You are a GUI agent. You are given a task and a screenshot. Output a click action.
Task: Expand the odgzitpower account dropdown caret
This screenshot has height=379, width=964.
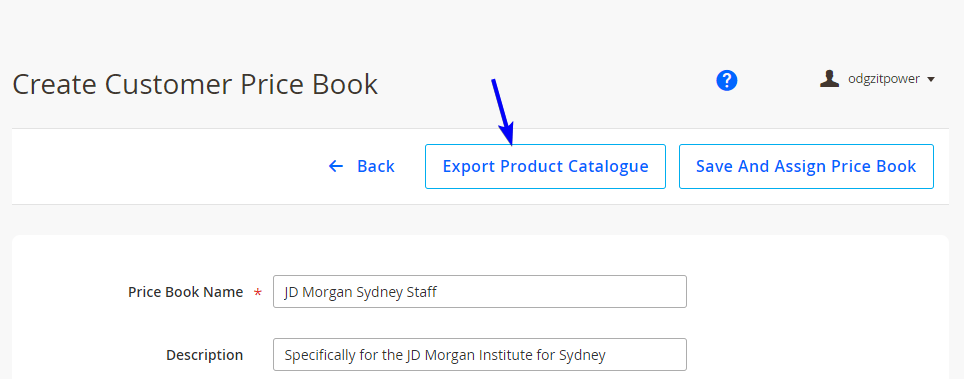(930, 79)
